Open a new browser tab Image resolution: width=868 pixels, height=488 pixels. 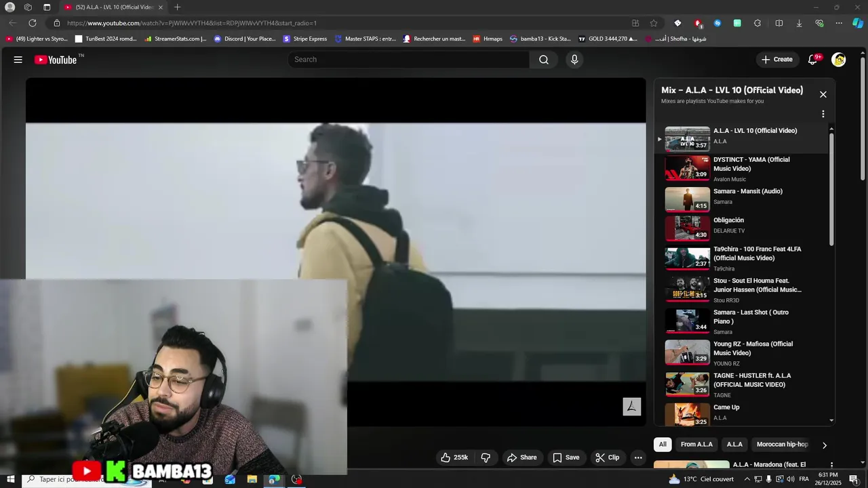click(177, 7)
